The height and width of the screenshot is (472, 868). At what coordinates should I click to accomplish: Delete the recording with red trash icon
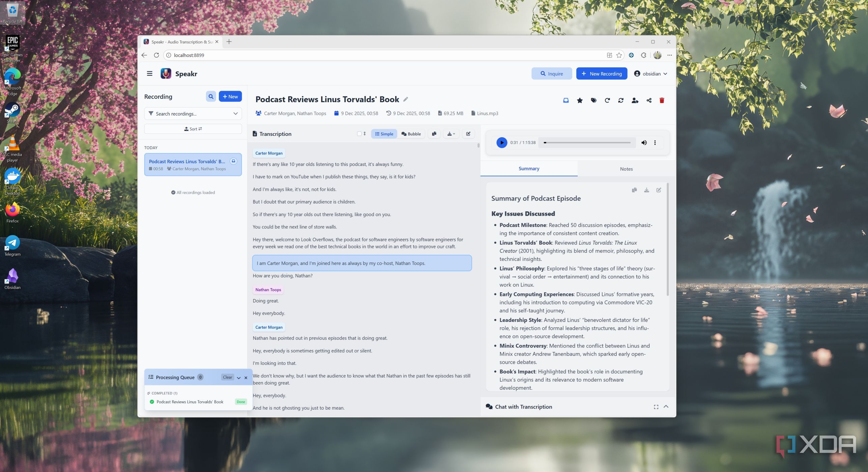(x=662, y=100)
